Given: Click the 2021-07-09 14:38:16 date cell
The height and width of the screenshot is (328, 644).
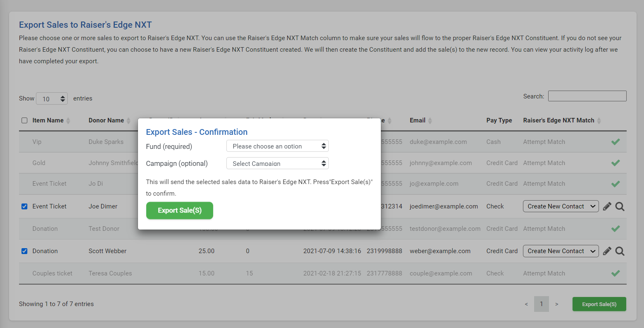Looking at the screenshot, I should [332, 251].
